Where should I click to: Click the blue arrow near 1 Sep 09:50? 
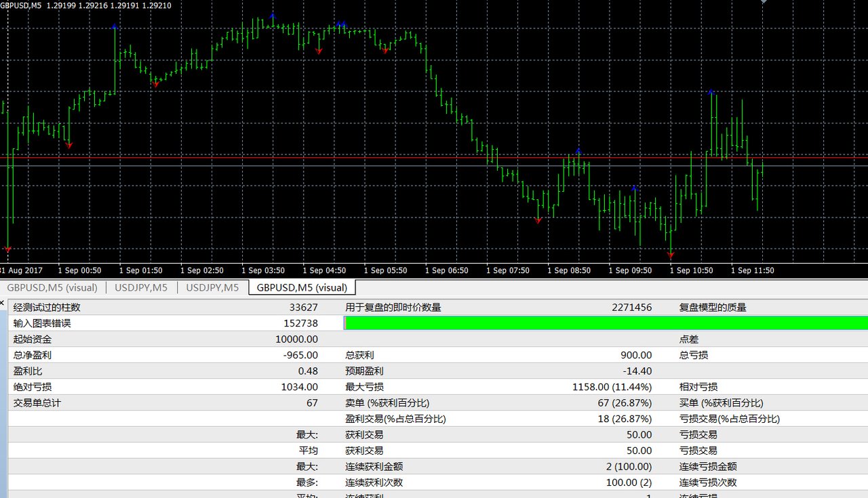click(x=634, y=188)
